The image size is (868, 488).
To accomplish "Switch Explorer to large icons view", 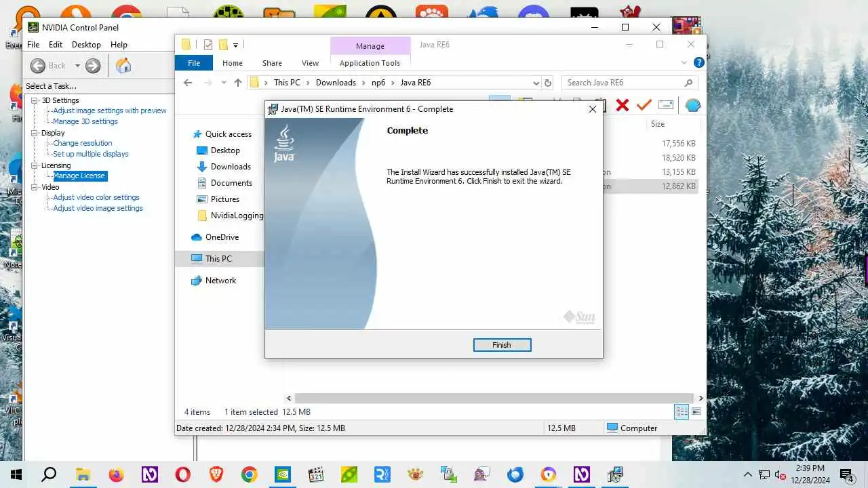I will point(696,411).
